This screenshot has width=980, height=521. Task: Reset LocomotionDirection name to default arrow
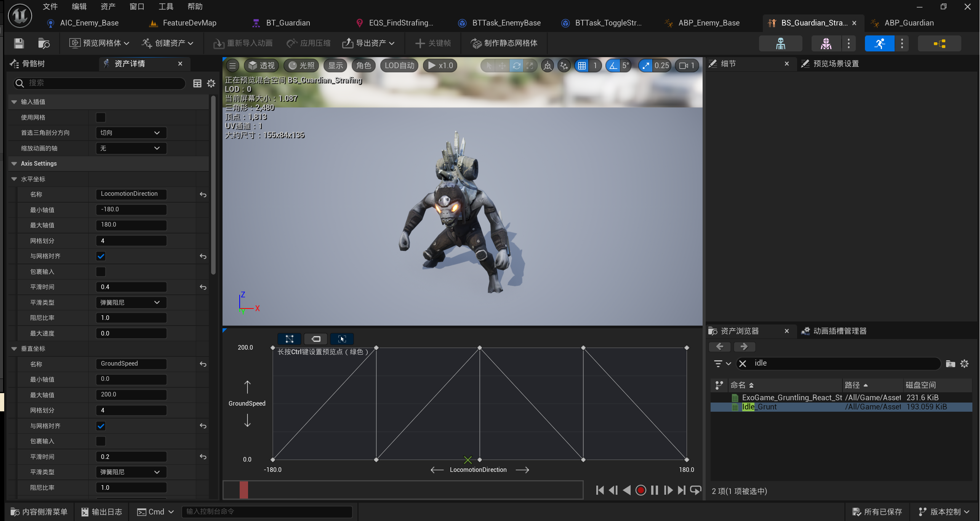tap(203, 195)
